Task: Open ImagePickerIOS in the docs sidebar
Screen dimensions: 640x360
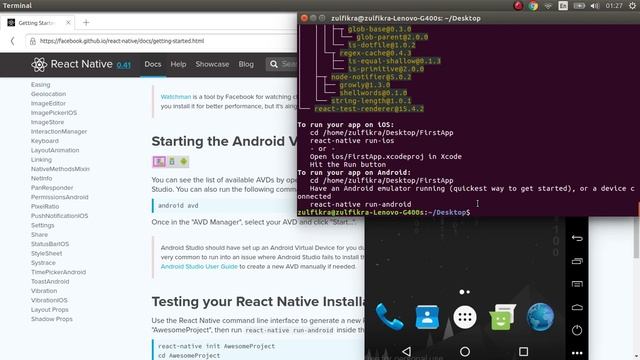Action: click(54, 113)
